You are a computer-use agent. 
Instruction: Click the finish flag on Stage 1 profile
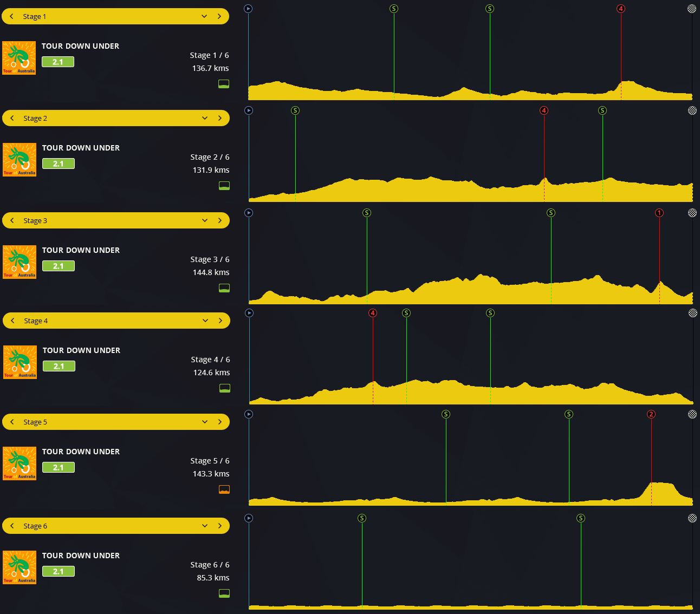[x=692, y=9]
